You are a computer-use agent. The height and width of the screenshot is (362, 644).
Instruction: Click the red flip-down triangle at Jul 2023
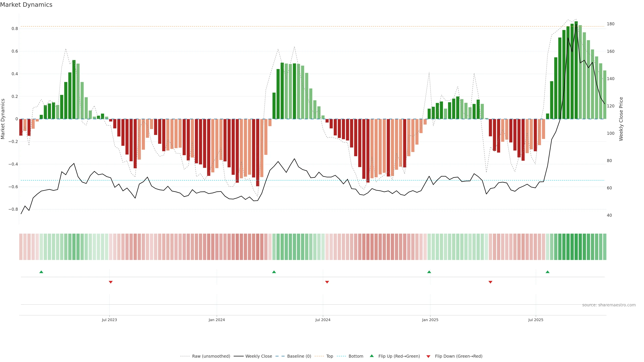click(x=111, y=282)
